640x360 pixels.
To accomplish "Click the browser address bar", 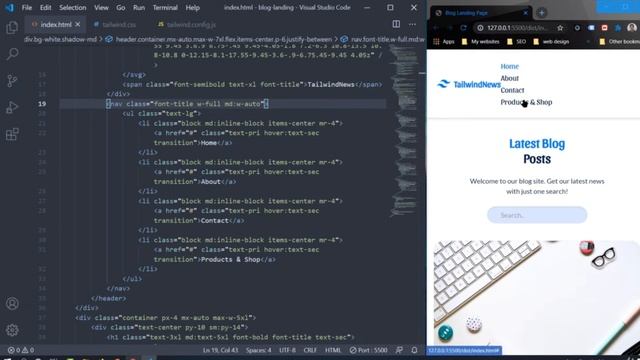I will click(518, 28).
